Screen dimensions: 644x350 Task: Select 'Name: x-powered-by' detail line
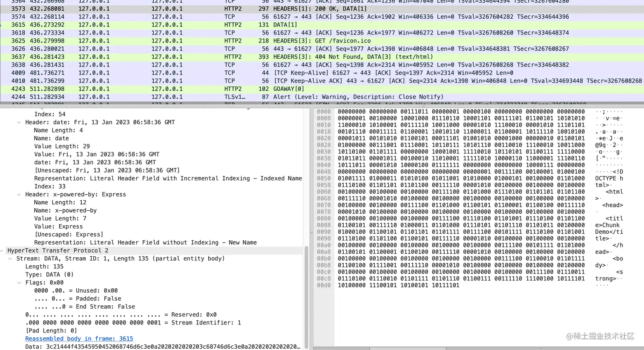click(65, 210)
